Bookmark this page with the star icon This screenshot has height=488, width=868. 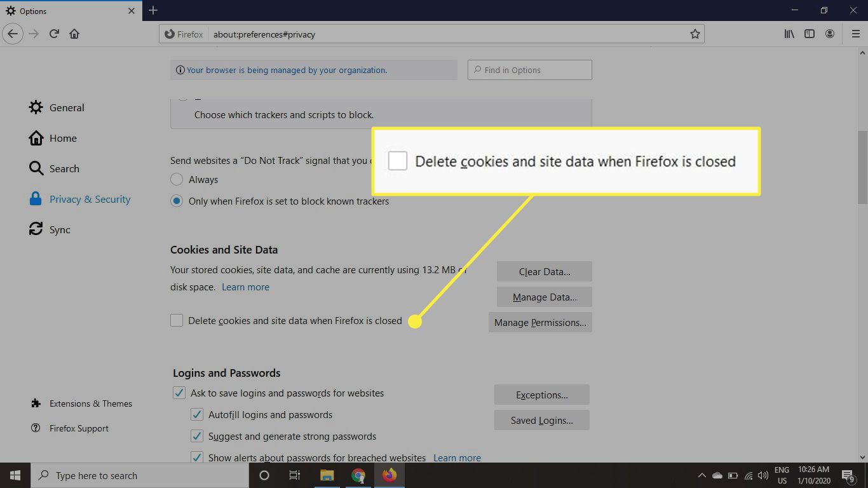(x=695, y=34)
